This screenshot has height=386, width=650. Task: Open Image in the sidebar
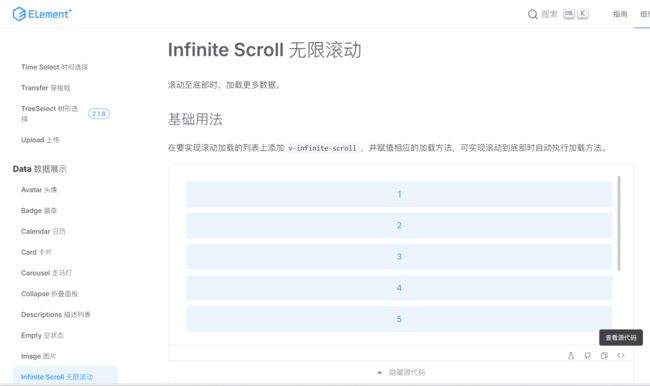38,356
